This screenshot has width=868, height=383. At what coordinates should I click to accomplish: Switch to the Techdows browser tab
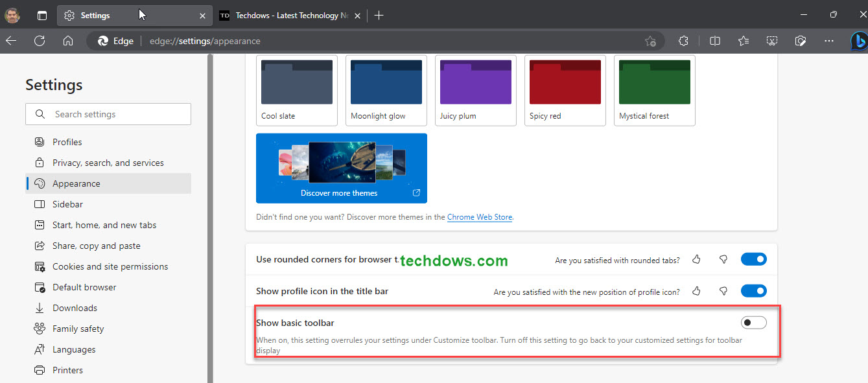click(x=285, y=15)
